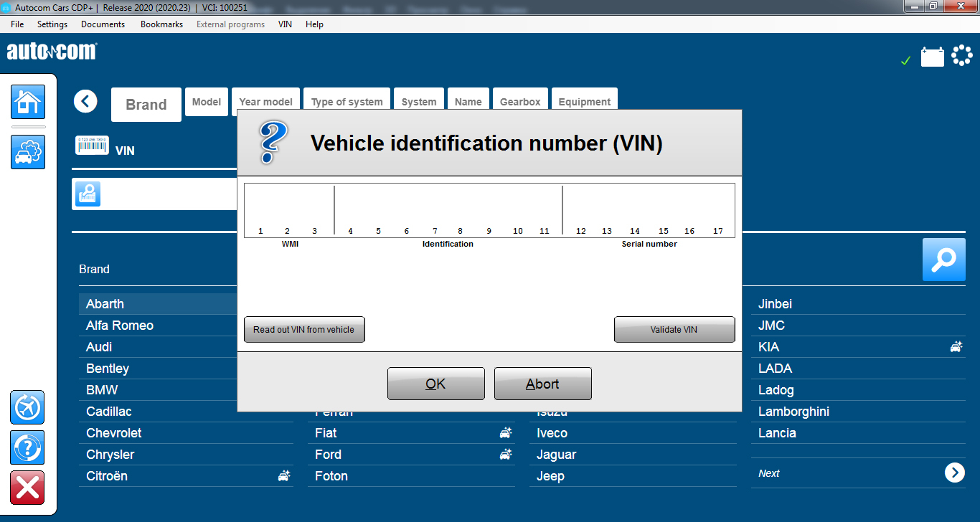980x522 pixels.
Task: Open the Help menu
Action: point(314,24)
